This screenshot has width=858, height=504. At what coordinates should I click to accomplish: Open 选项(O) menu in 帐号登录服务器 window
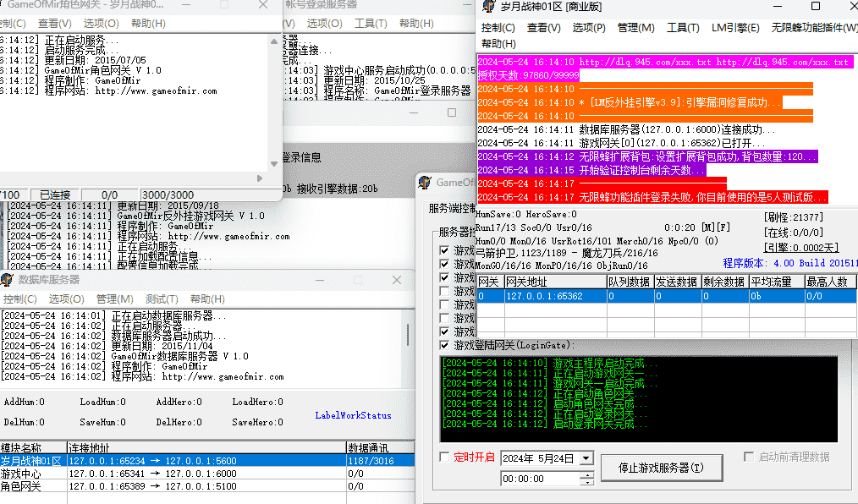324,24
